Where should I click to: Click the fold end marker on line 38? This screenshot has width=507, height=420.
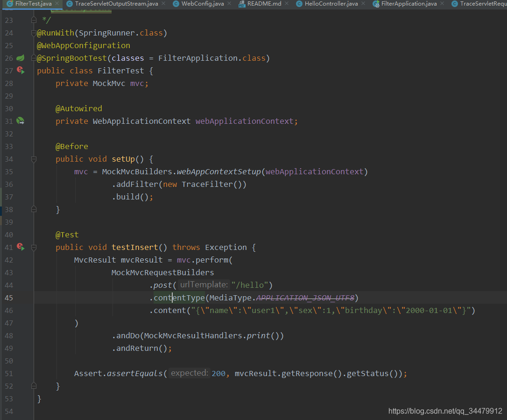[x=34, y=209]
